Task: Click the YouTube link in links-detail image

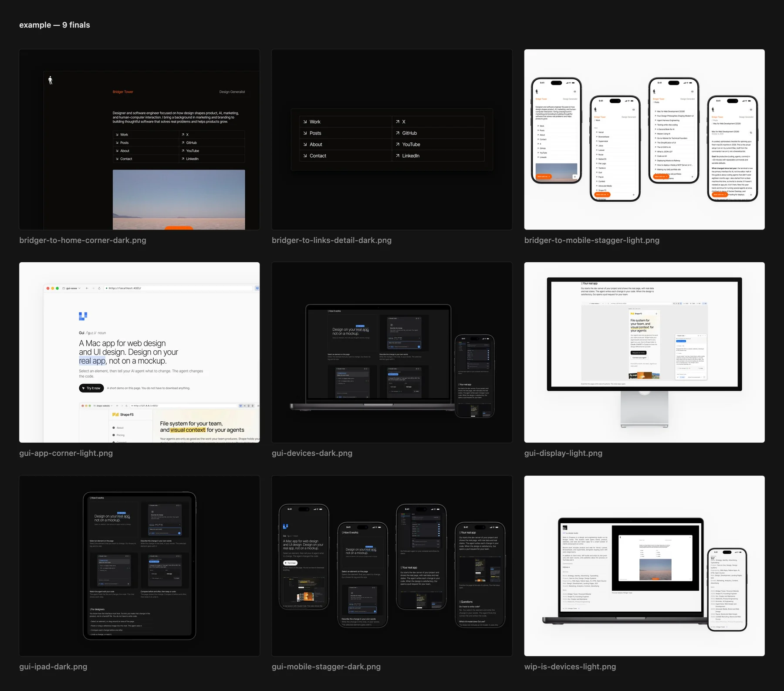Action: pos(438,144)
